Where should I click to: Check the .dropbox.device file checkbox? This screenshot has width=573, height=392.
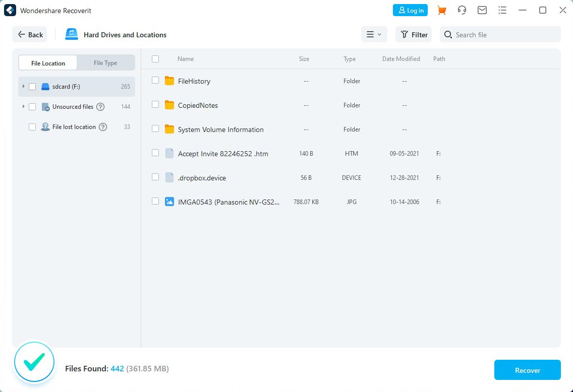(x=155, y=177)
